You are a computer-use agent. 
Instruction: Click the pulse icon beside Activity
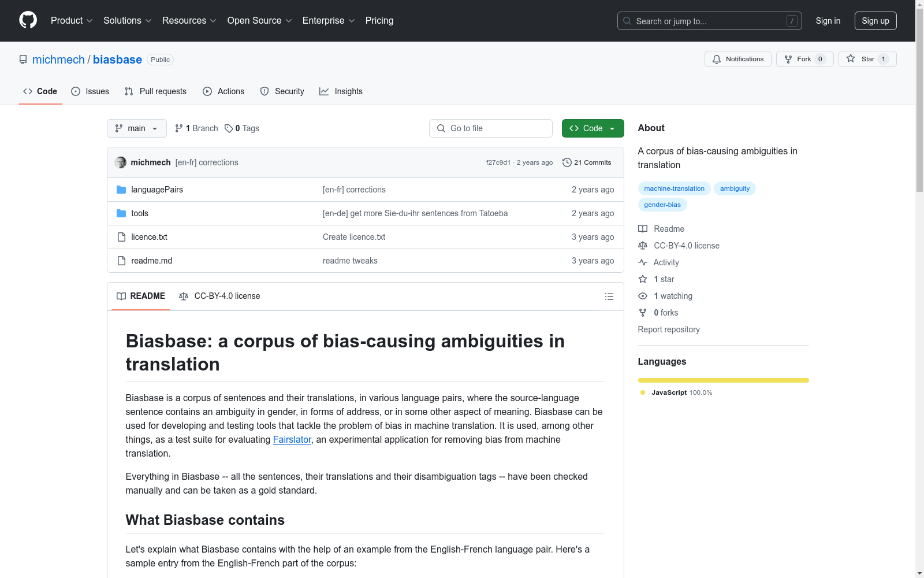[643, 262]
